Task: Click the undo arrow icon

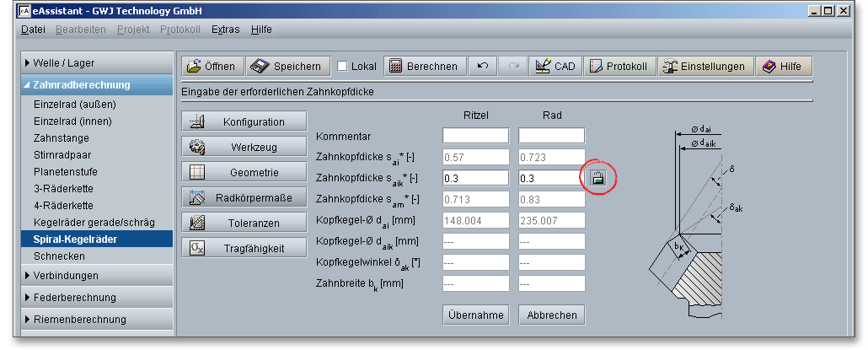Action: click(x=483, y=67)
